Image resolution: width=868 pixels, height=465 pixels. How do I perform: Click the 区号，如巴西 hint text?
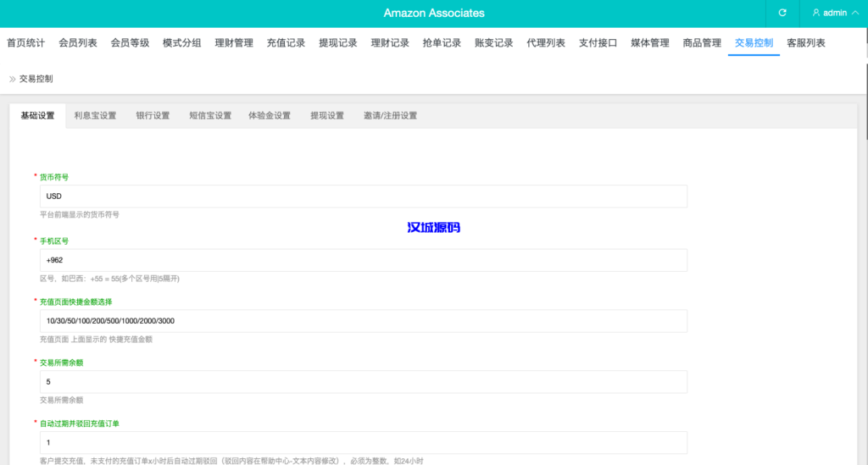click(x=109, y=279)
